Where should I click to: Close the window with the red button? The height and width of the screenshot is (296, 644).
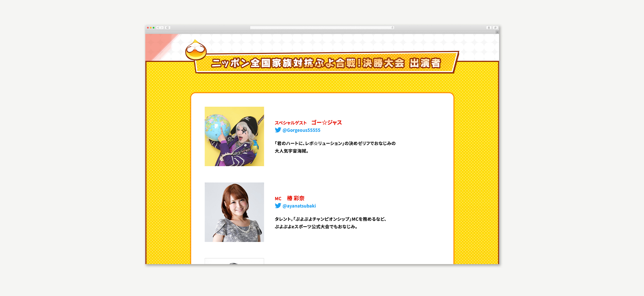[x=148, y=28]
